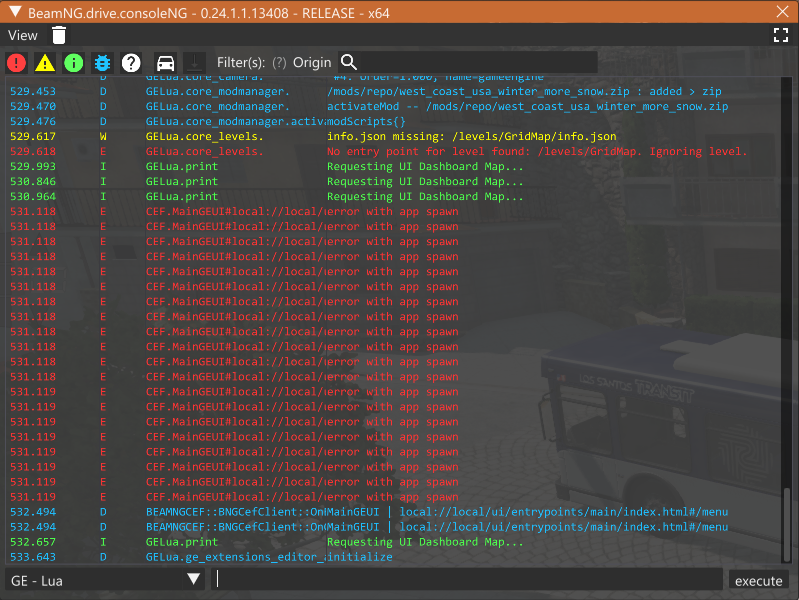
Task: Toggle the auto-scroll down arrow button
Action: click(194, 63)
